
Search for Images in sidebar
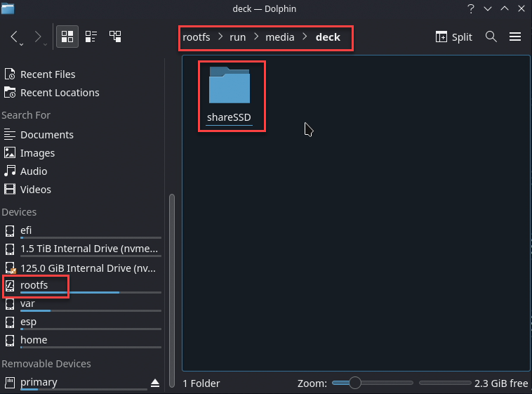[x=37, y=153]
